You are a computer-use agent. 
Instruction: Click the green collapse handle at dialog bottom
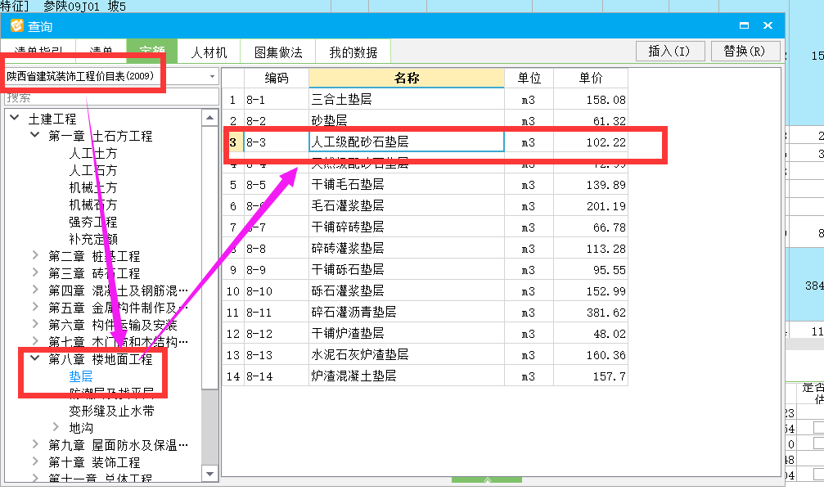coord(487,479)
